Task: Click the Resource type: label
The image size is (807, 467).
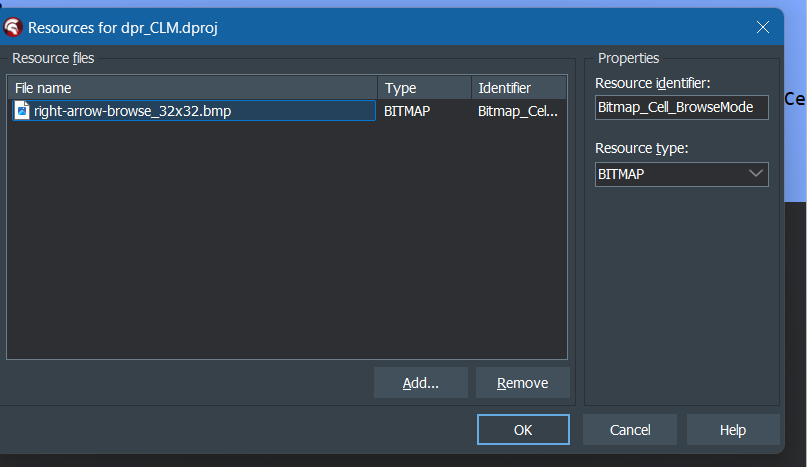Action: pyautogui.click(x=641, y=148)
